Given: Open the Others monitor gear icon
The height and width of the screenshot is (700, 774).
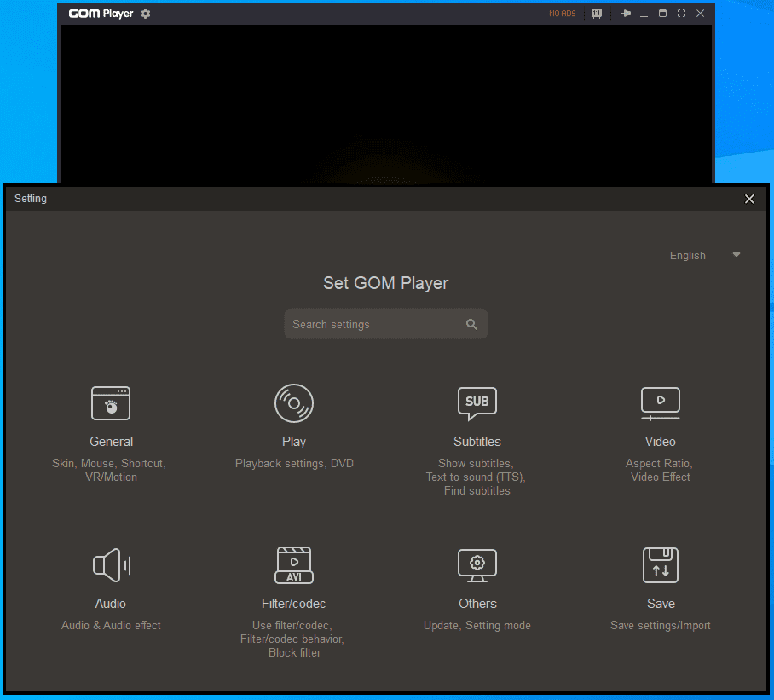Looking at the screenshot, I should coord(477,565).
